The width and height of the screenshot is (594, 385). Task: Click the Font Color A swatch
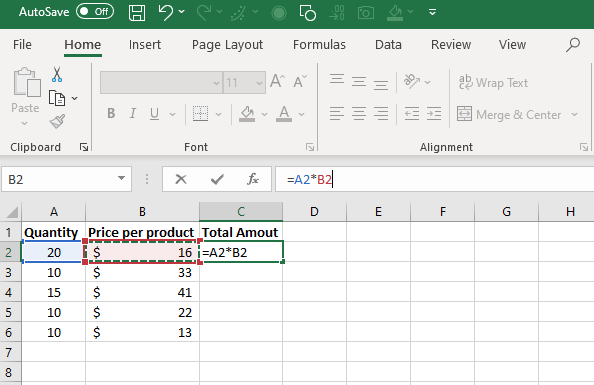click(284, 114)
